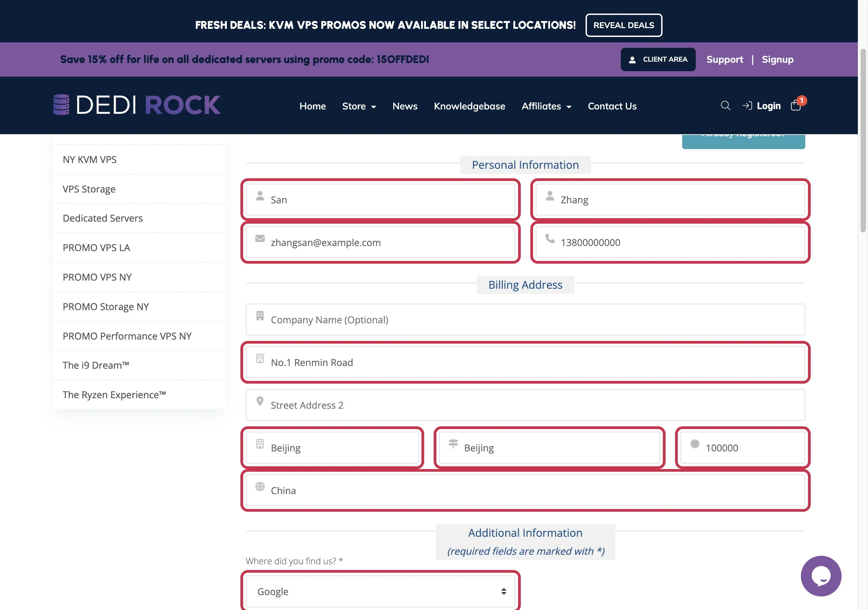Screen dimensions: 868x610
Task: Click the phone icon in phone field
Action: click(x=550, y=239)
